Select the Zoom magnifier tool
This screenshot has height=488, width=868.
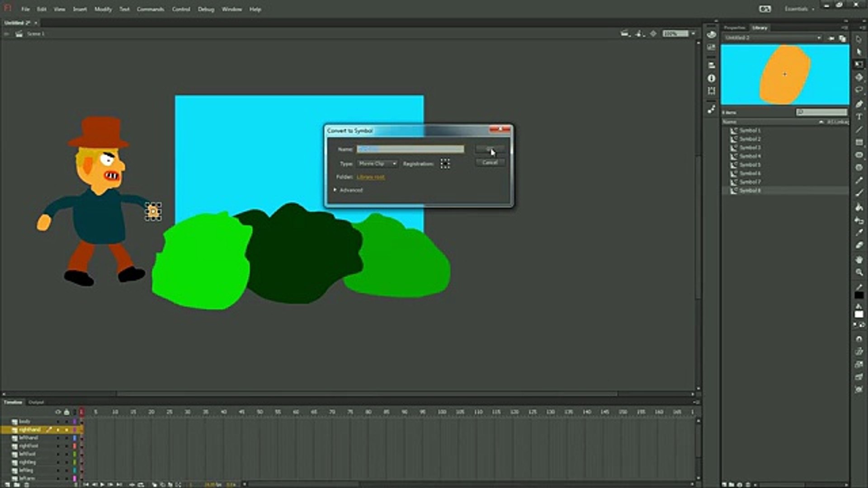click(x=859, y=272)
